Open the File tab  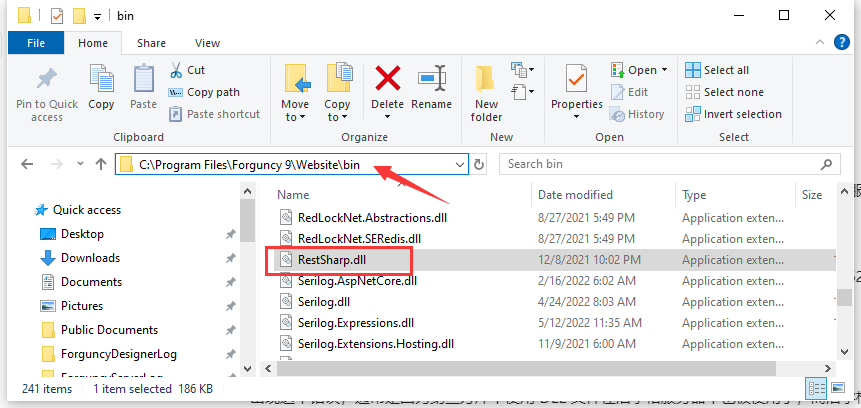[36, 43]
